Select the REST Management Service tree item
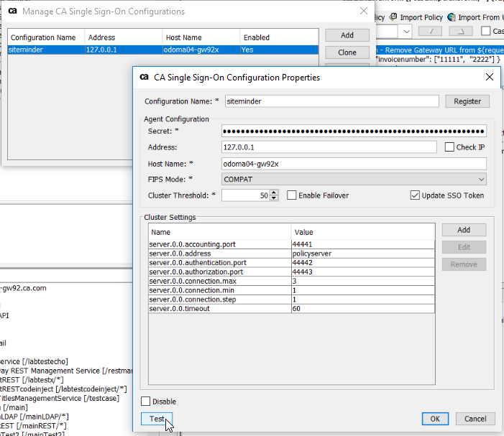The image size is (504, 436). (66, 371)
